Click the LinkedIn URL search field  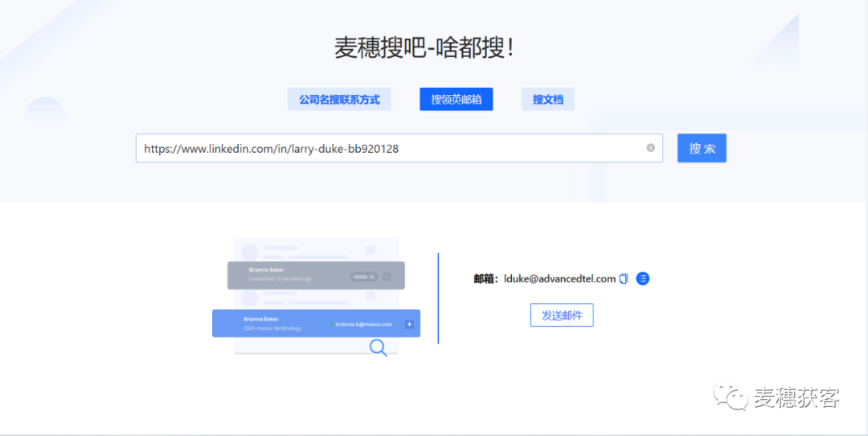pos(399,149)
